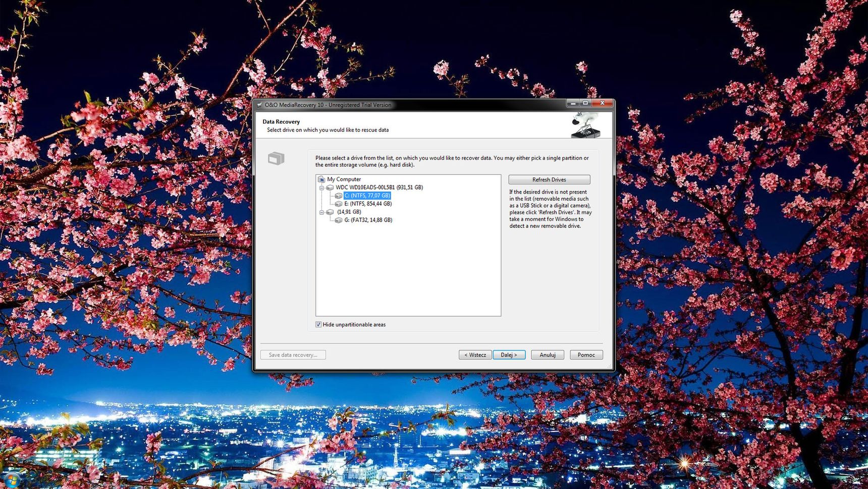Screen dimensions: 868x489
Task: Collapse the 14,91 GB disk node
Action: [321, 212]
